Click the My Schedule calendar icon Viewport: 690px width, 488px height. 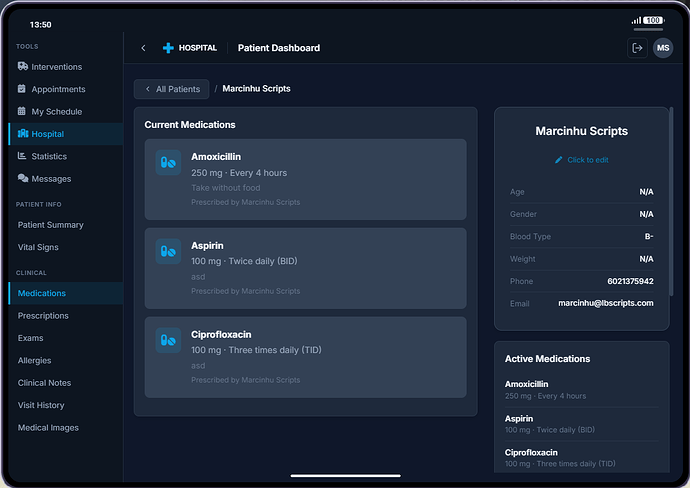pyautogui.click(x=23, y=112)
